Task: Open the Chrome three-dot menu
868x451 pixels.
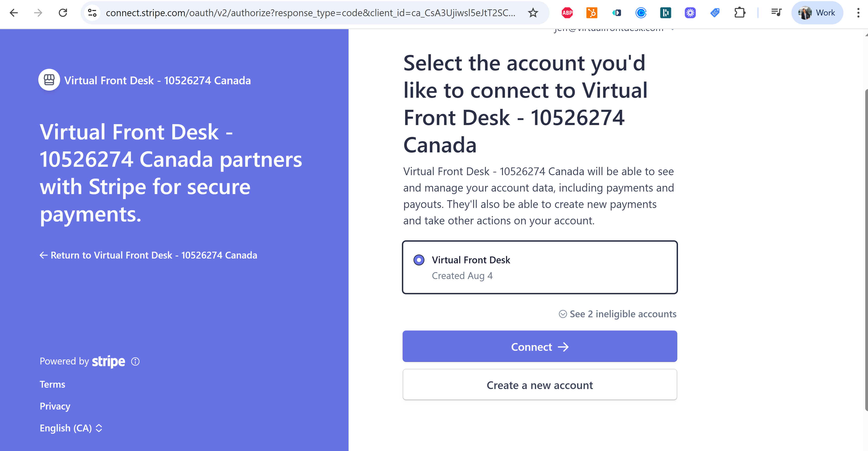Action: click(858, 13)
